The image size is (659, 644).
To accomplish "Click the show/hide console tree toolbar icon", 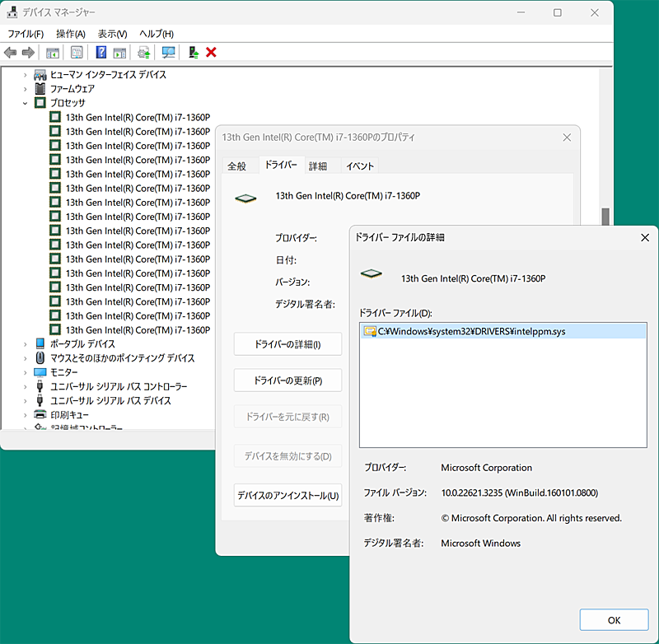I will click(x=53, y=53).
